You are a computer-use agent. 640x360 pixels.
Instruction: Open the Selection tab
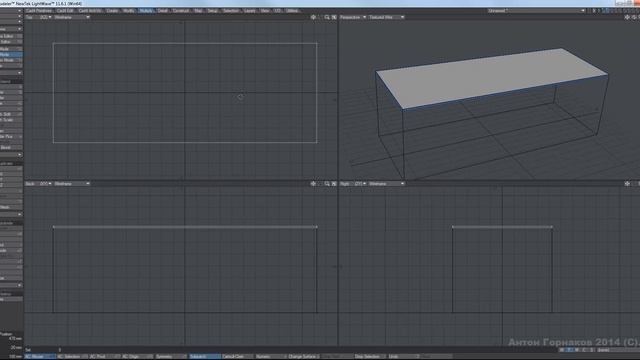tap(231, 11)
